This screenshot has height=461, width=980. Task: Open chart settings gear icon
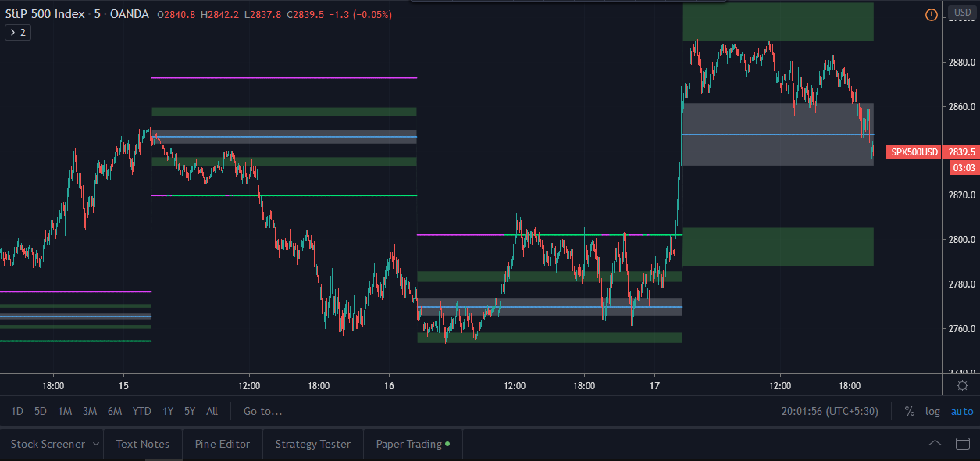962,386
